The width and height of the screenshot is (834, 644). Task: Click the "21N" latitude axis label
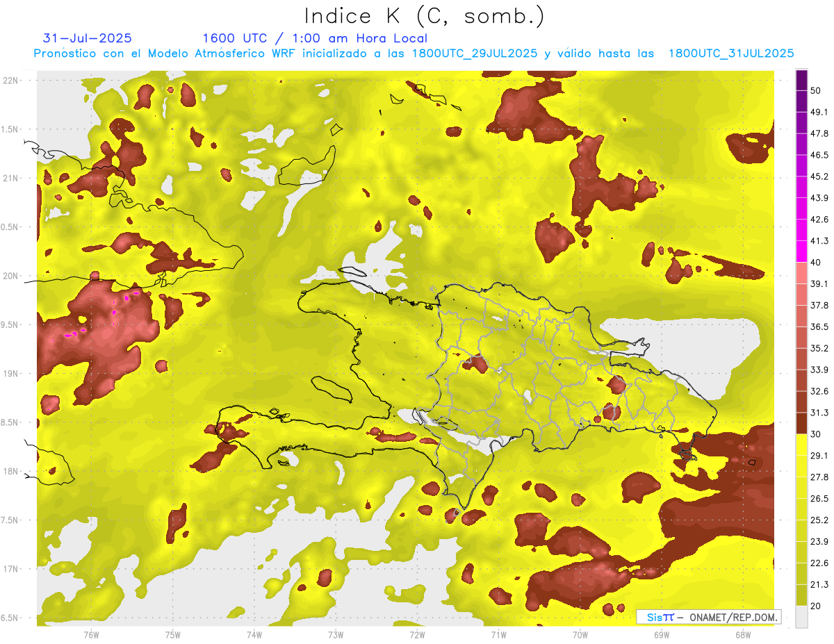[10, 179]
